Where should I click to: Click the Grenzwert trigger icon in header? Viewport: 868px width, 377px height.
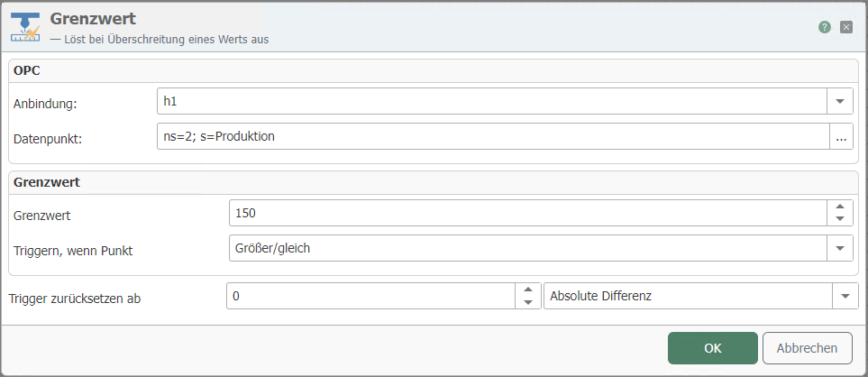point(25,28)
